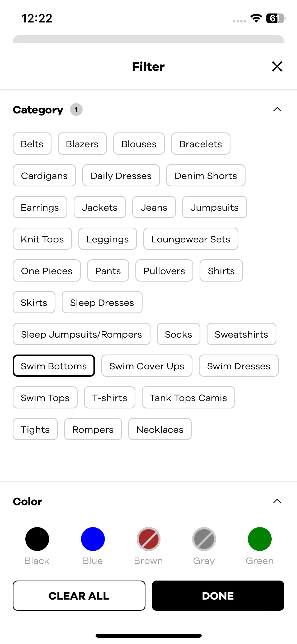This screenshot has height=644, width=297.
Task: Tap the disabled Gray color icon
Action: click(x=204, y=539)
